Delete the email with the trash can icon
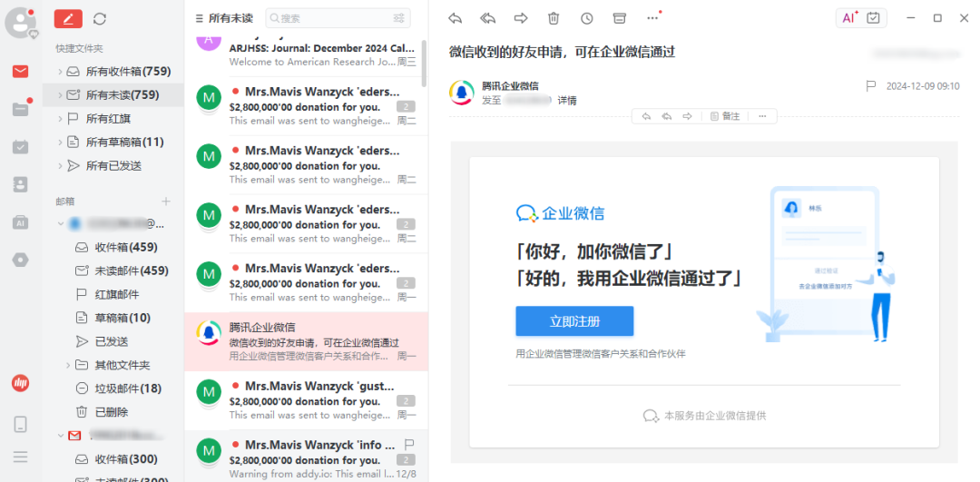Viewport: 980px width, 482px height. click(554, 18)
